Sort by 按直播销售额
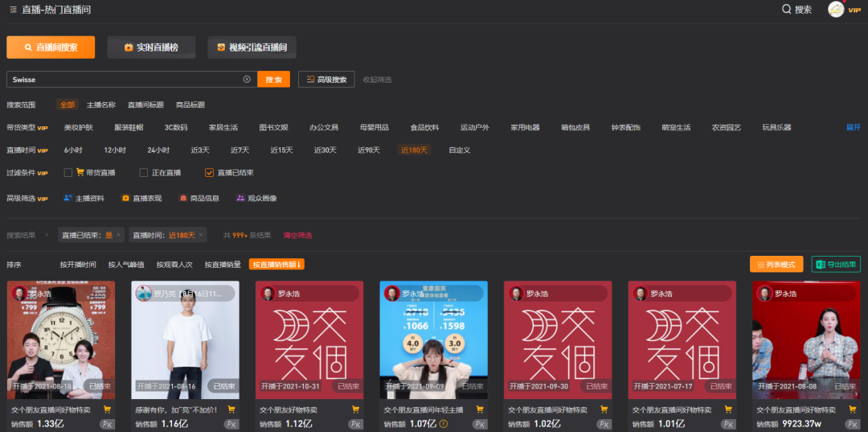868x432 pixels. click(276, 265)
